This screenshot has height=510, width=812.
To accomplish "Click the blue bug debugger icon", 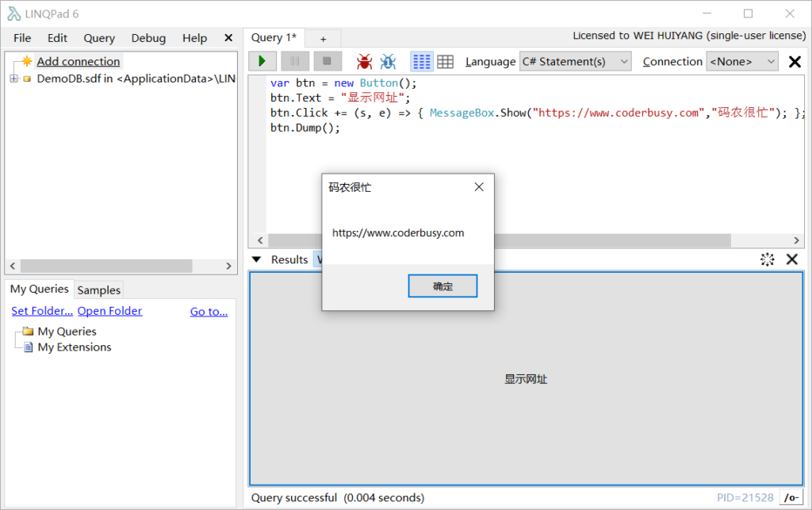I will (388, 62).
